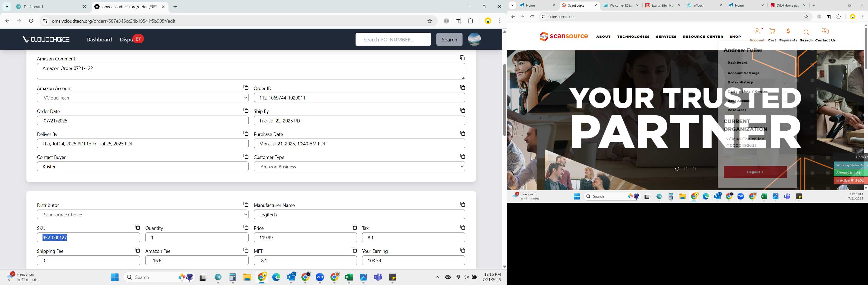Image resolution: width=868 pixels, height=285 pixels.
Task: Click the red Logout button on ScanSource
Action: 755,172
